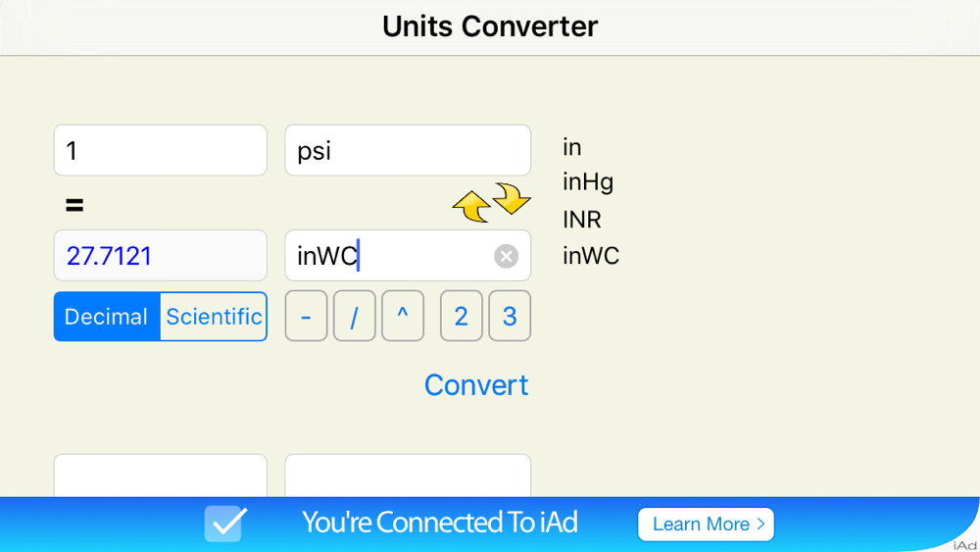The height and width of the screenshot is (552, 980).
Task: Insert exponent 2 into unit
Action: point(461,317)
